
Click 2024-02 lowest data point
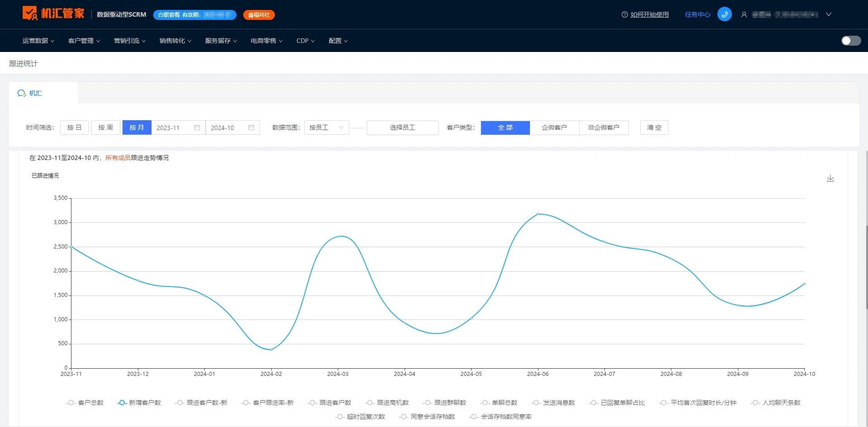(271, 350)
